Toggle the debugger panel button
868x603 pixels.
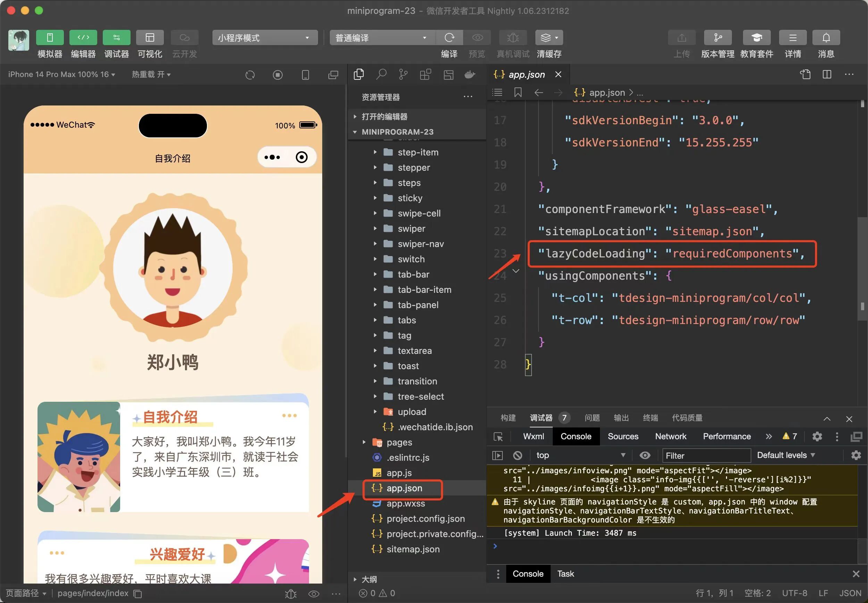click(x=116, y=38)
